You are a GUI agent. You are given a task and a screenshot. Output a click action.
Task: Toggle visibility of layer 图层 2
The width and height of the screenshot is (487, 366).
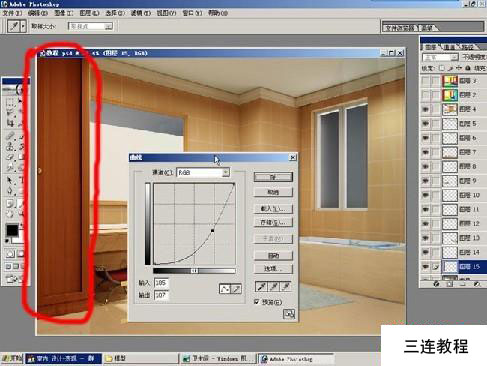425,95
